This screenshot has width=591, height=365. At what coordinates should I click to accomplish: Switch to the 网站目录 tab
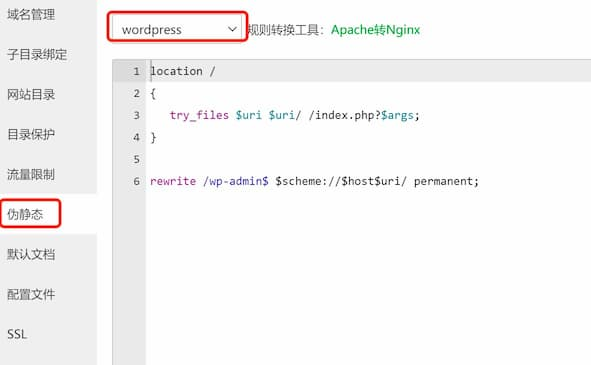[x=31, y=94]
